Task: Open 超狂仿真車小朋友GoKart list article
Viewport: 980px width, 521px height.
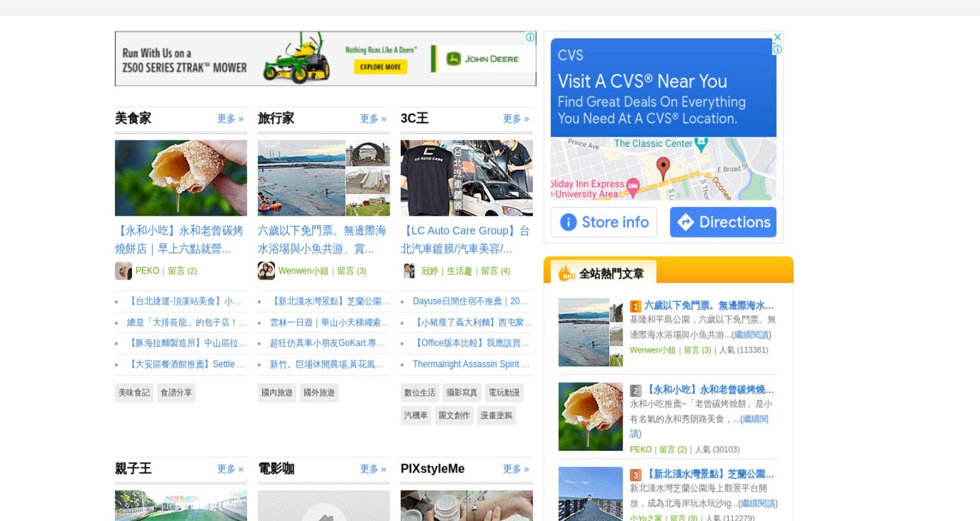Action: click(x=327, y=343)
